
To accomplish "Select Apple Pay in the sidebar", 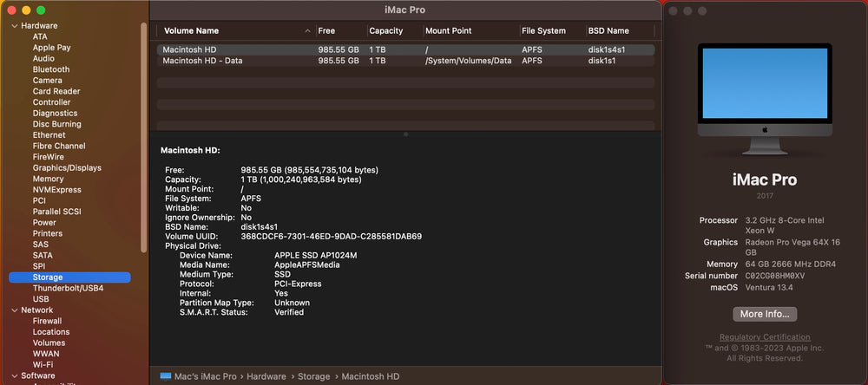I will click(51, 48).
